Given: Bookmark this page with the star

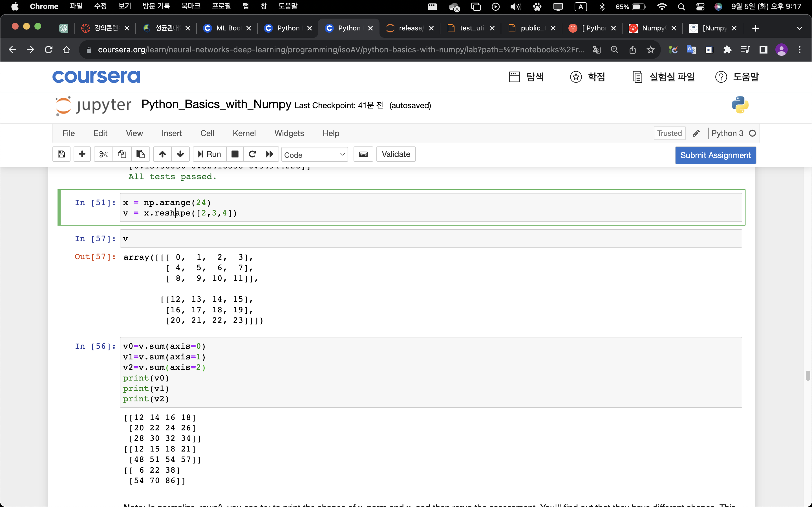Looking at the screenshot, I should pos(651,50).
